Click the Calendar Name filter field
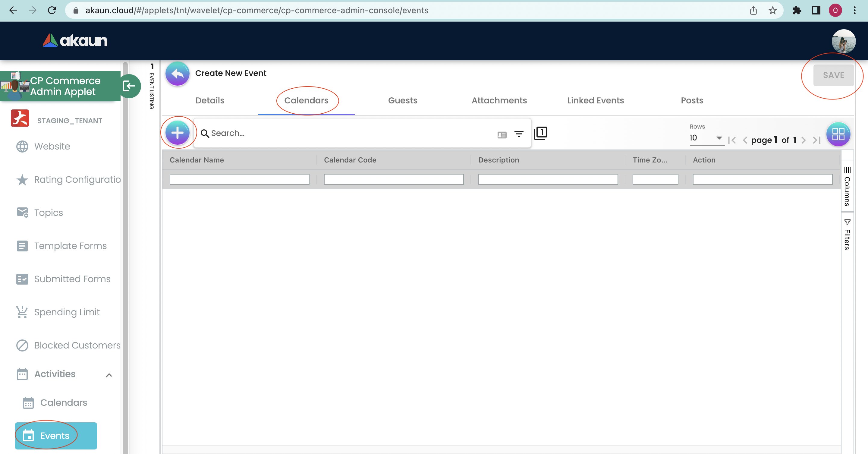This screenshot has width=868, height=454. tap(239, 179)
